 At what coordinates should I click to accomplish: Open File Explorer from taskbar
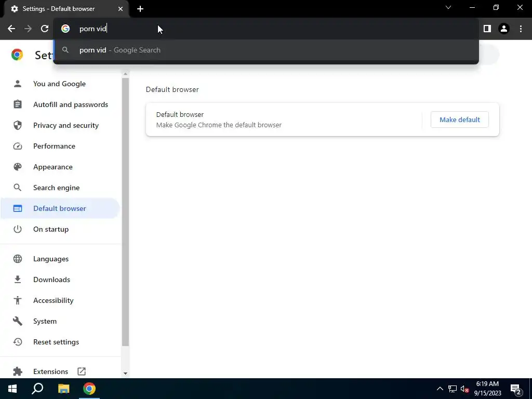click(x=63, y=389)
